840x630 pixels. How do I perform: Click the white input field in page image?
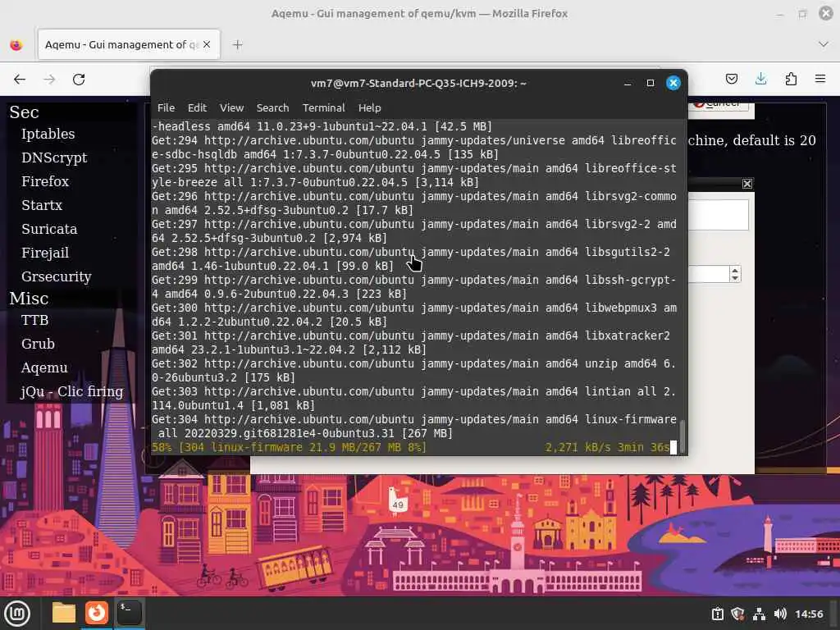718,215
